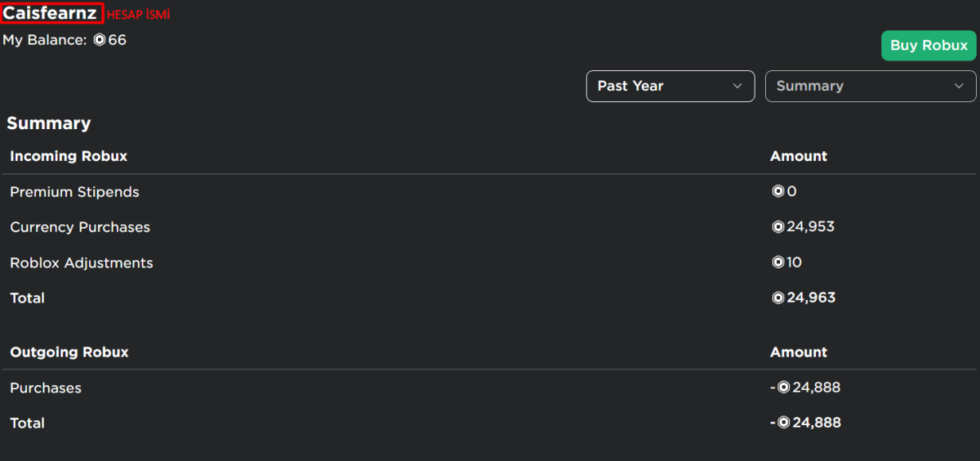Viewport: 980px width, 461px height.
Task: Click the chevron arrow on the Past Year selector
Action: coord(737,86)
